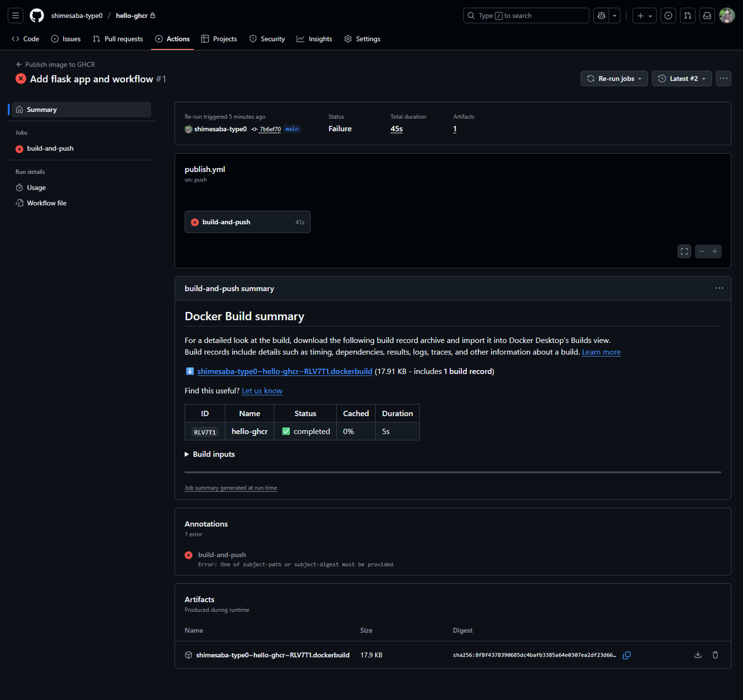743x700 pixels.
Task: Open the run options kebab menu
Action: click(723, 78)
